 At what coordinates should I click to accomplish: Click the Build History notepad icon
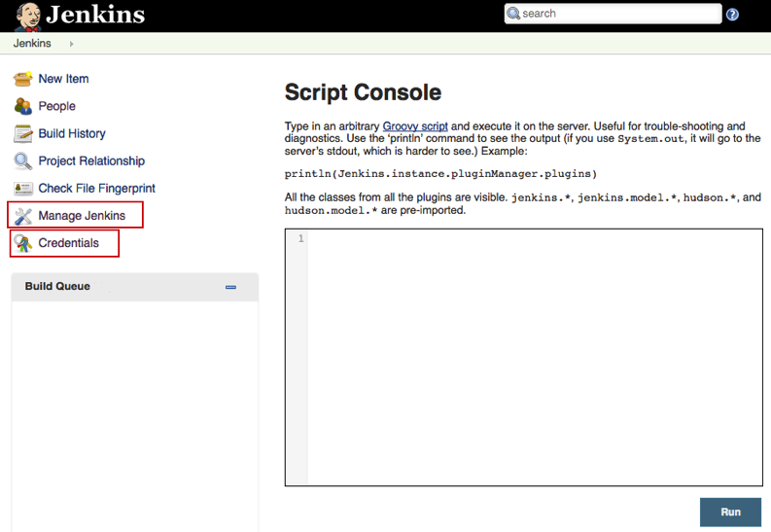23,133
